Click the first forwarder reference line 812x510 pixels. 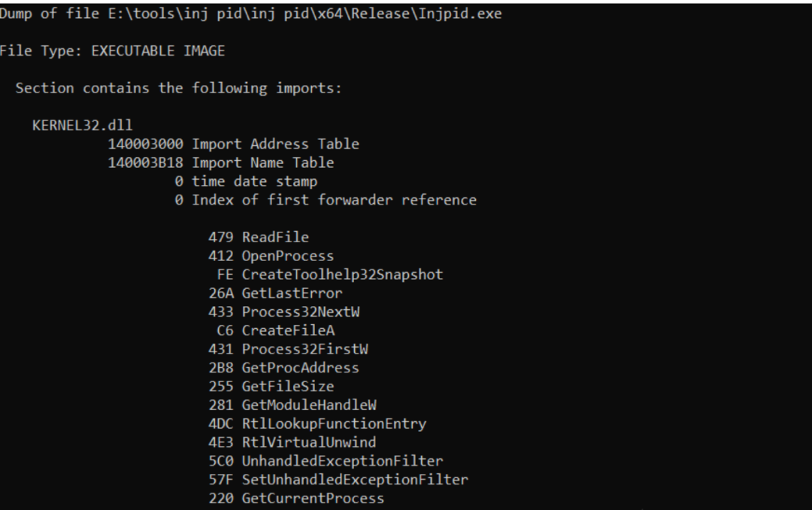pyautogui.click(x=326, y=200)
